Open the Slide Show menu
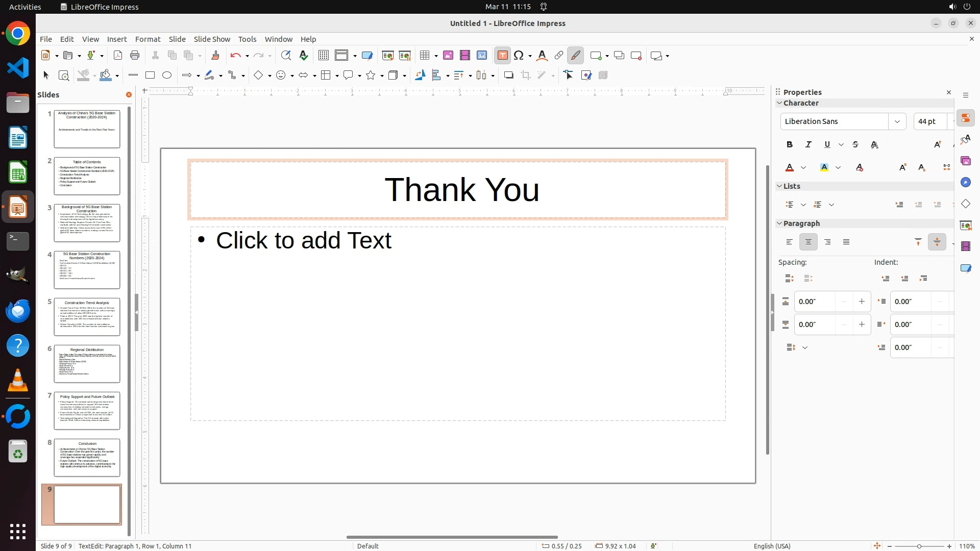Screen dimensions: 980x551 pos(212,39)
